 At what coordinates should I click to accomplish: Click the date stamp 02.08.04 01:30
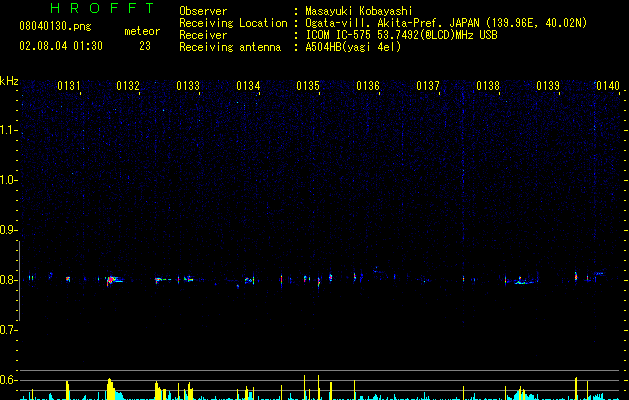click(x=61, y=46)
